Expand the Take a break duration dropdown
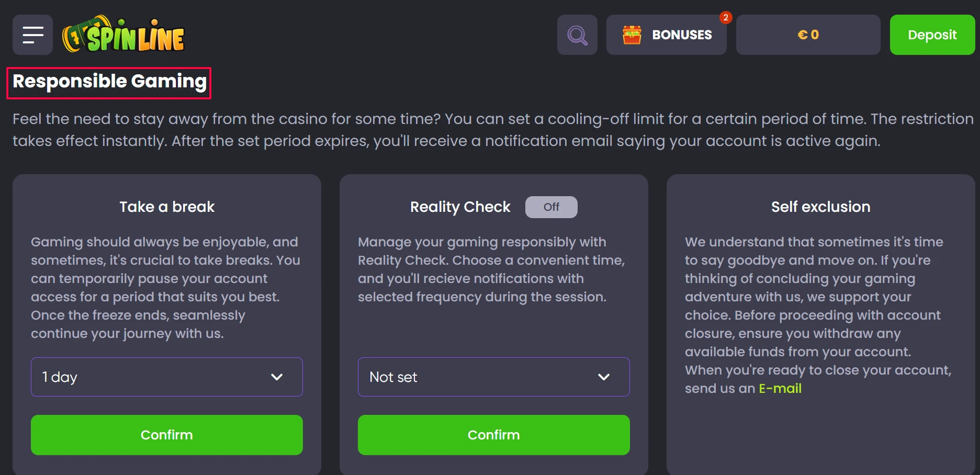 click(167, 377)
